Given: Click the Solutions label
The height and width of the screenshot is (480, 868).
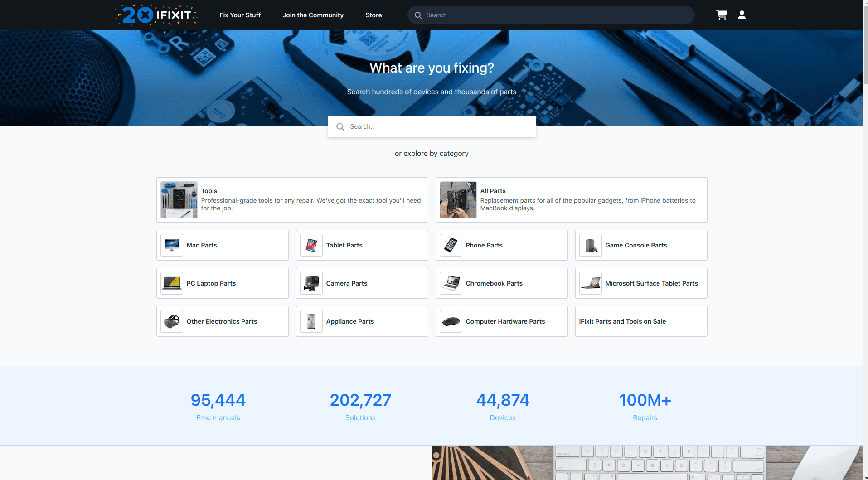Looking at the screenshot, I should coord(360,418).
